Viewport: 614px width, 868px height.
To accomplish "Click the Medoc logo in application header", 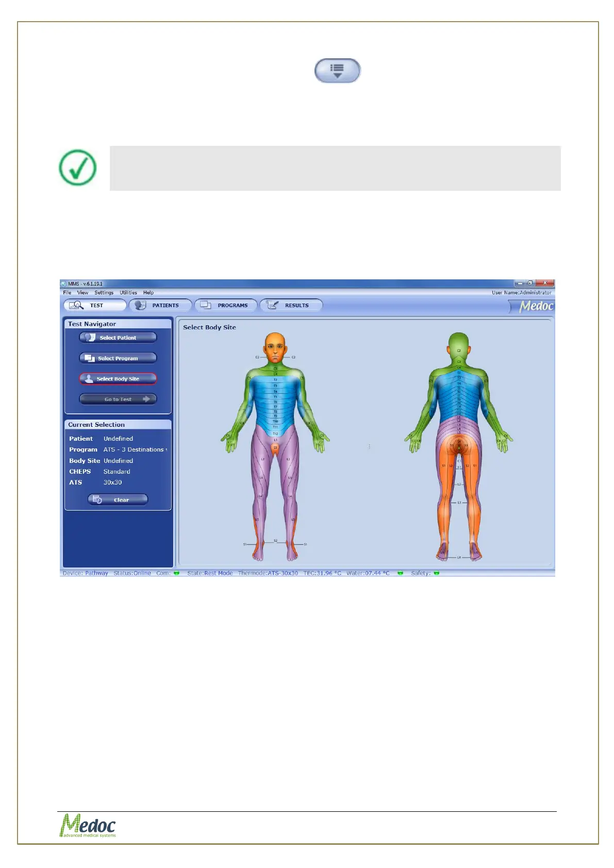I will click(536, 306).
